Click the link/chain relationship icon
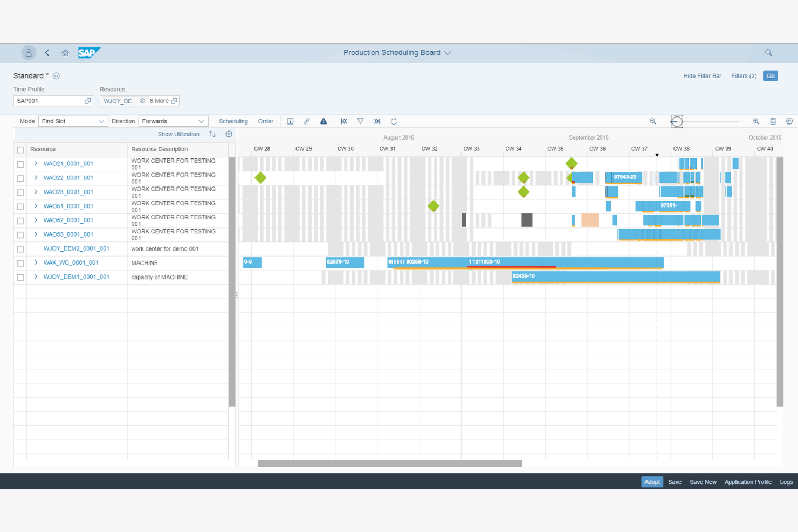This screenshot has height=532, width=798. tap(307, 121)
